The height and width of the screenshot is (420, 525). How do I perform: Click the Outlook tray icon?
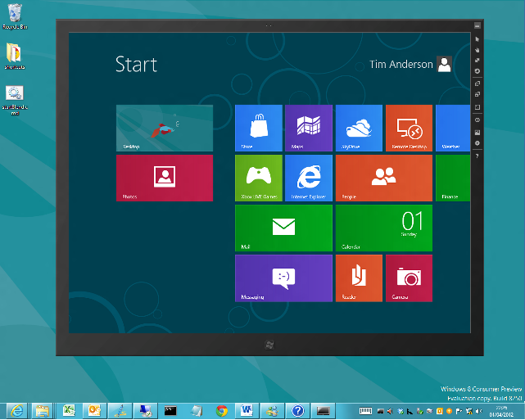(x=440, y=411)
